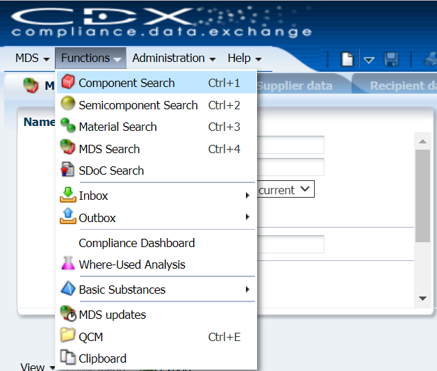The image size is (437, 371).
Task: Click the blue pyramid Basic Substances icon
Action: pyautogui.click(x=68, y=289)
